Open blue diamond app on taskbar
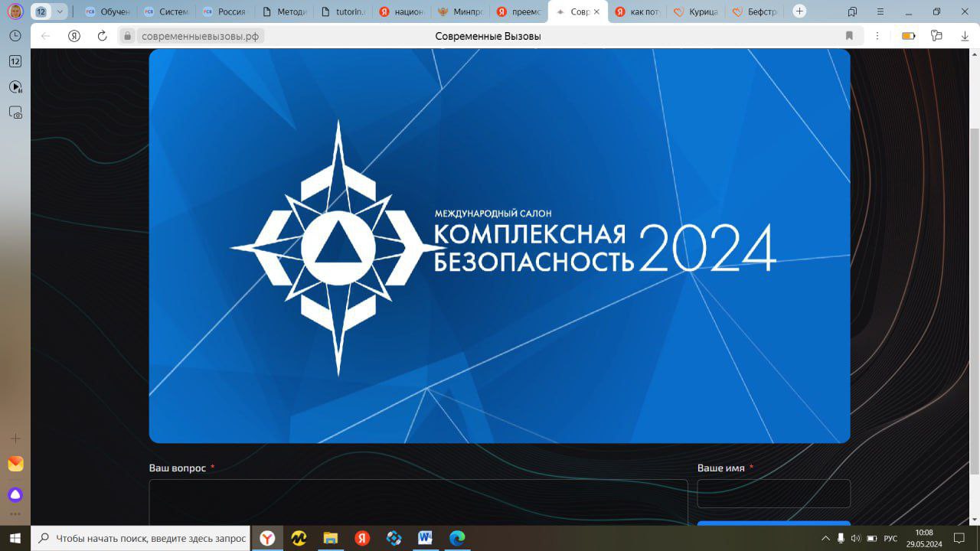The width and height of the screenshot is (980, 551). coord(394,539)
